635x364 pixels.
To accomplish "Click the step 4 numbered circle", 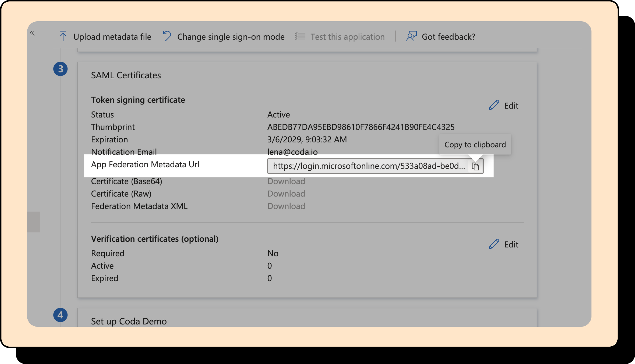I will (60, 315).
